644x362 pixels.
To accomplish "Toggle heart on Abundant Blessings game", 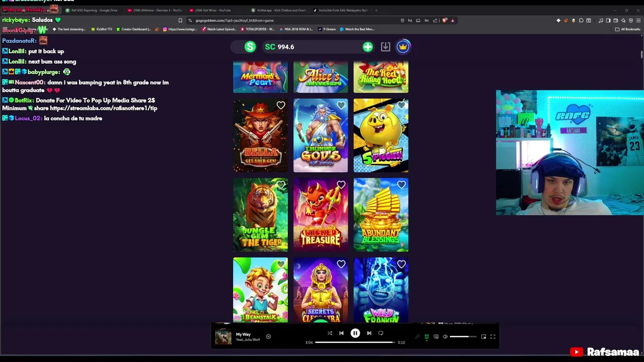I will 401,185.
